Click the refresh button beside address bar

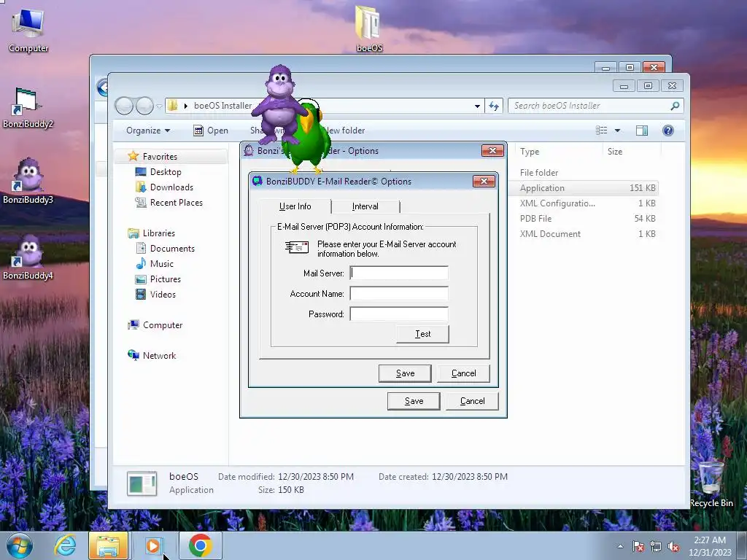[x=494, y=106]
